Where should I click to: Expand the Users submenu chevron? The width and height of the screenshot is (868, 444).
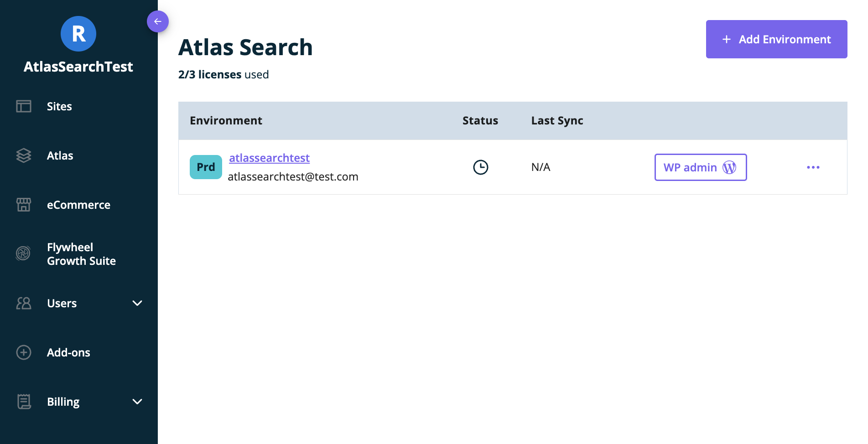coord(137,303)
